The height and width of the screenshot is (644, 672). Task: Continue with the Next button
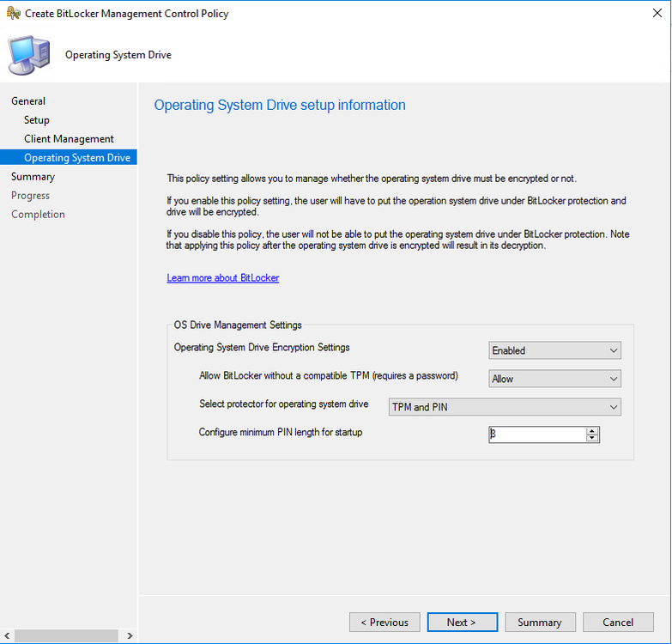[463, 623]
